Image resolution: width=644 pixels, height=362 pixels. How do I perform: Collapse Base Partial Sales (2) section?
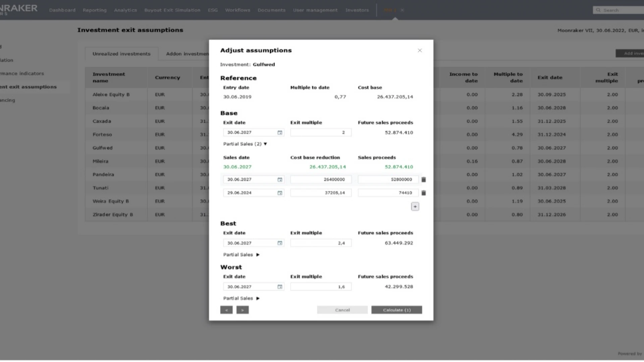click(x=265, y=144)
